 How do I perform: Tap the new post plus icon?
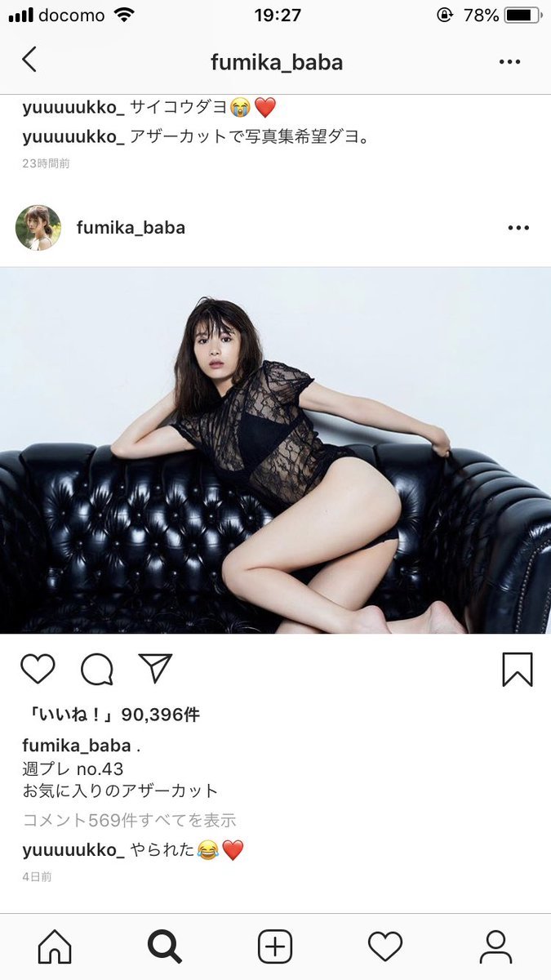coord(275,947)
